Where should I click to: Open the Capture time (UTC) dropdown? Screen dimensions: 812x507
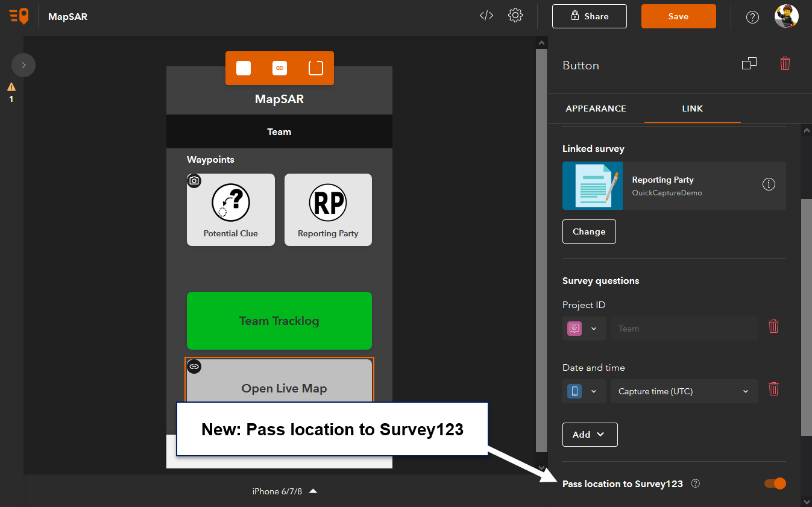(684, 391)
